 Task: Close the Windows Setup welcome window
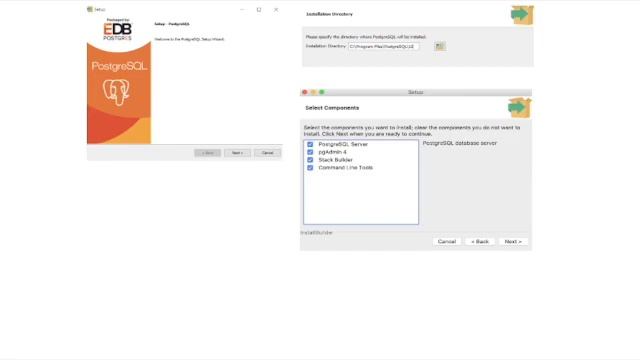tap(276, 9)
